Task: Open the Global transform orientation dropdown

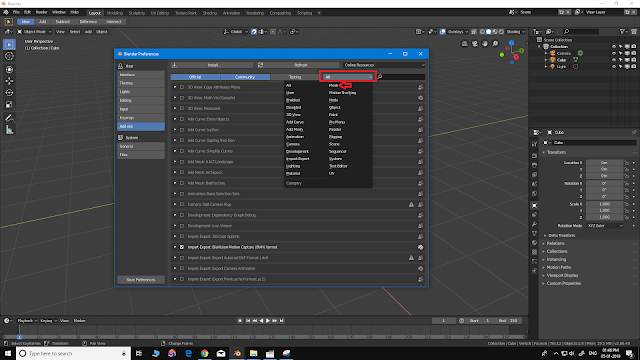Action: pos(236,31)
